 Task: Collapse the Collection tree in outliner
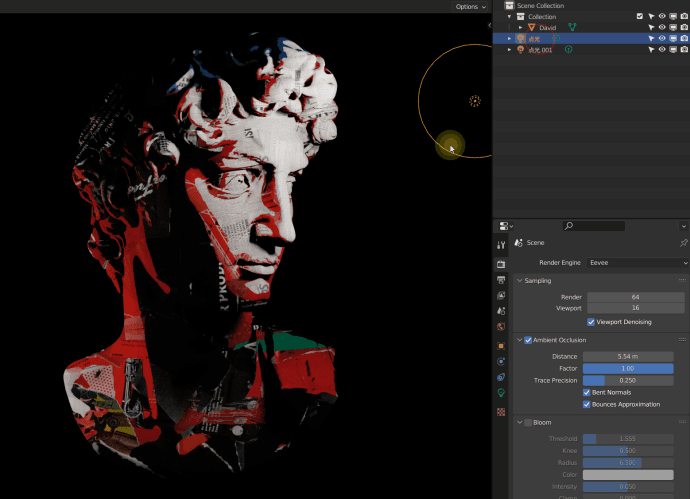(x=510, y=16)
